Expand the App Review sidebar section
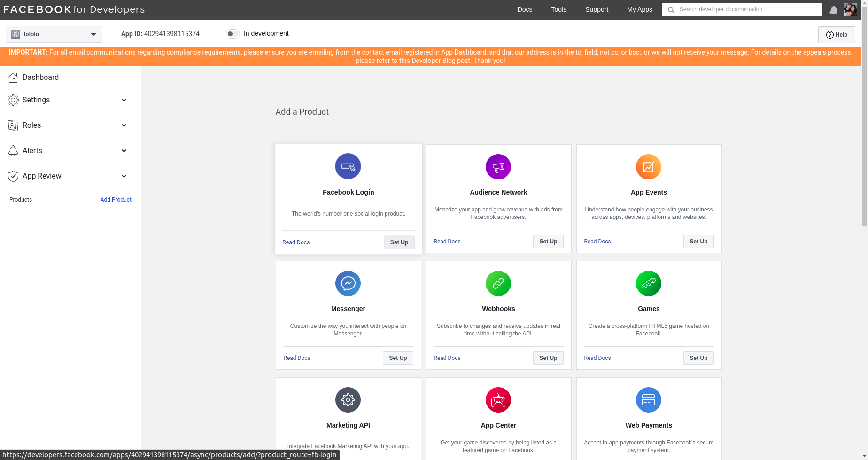868x460 pixels. pos(68,176)
